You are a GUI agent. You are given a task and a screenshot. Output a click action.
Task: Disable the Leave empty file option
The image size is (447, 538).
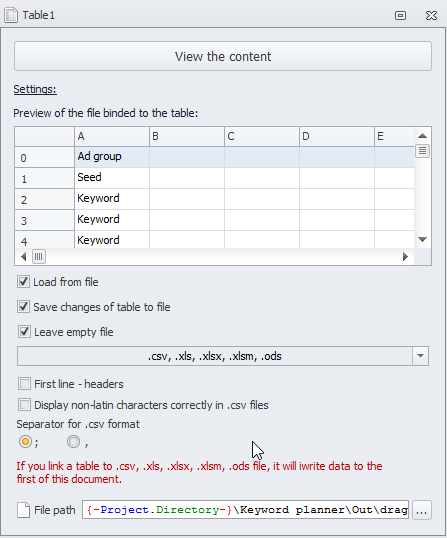24,331
